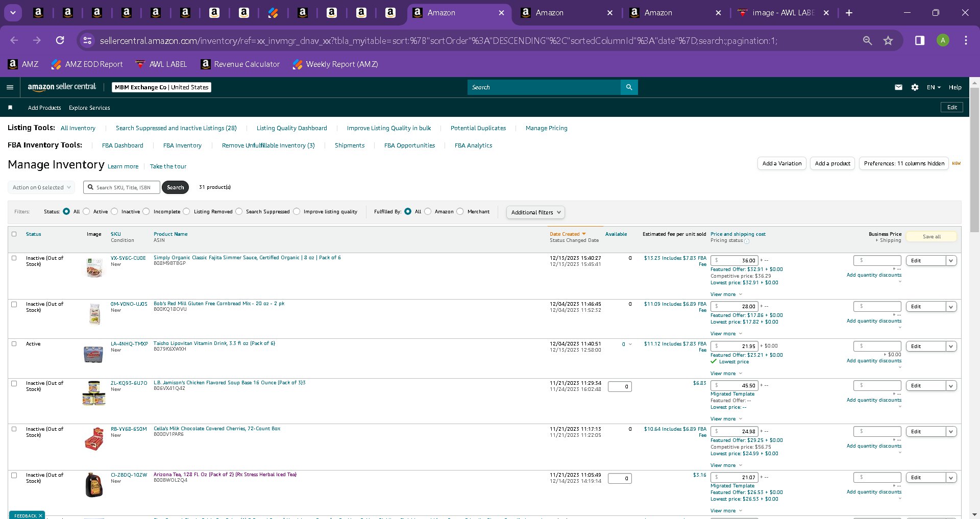
Task: Go to Listing Quality Dashboard
Action: (x=292, y=128)
